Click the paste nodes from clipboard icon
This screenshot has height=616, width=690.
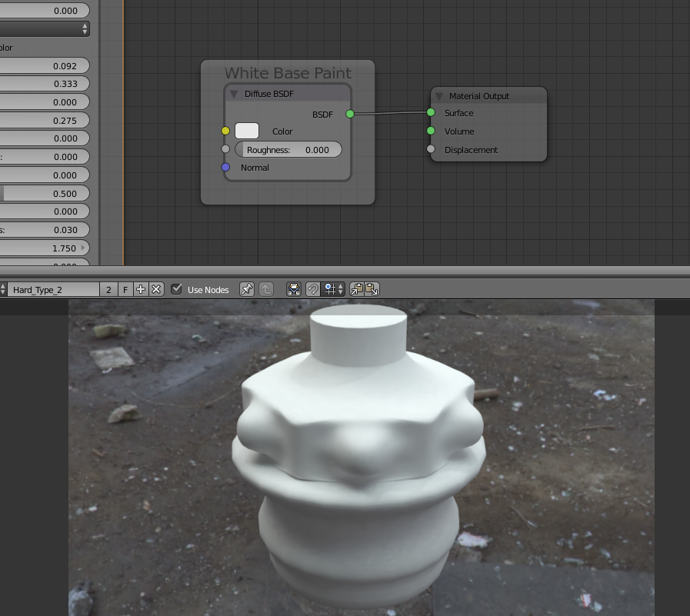(372, 289)
